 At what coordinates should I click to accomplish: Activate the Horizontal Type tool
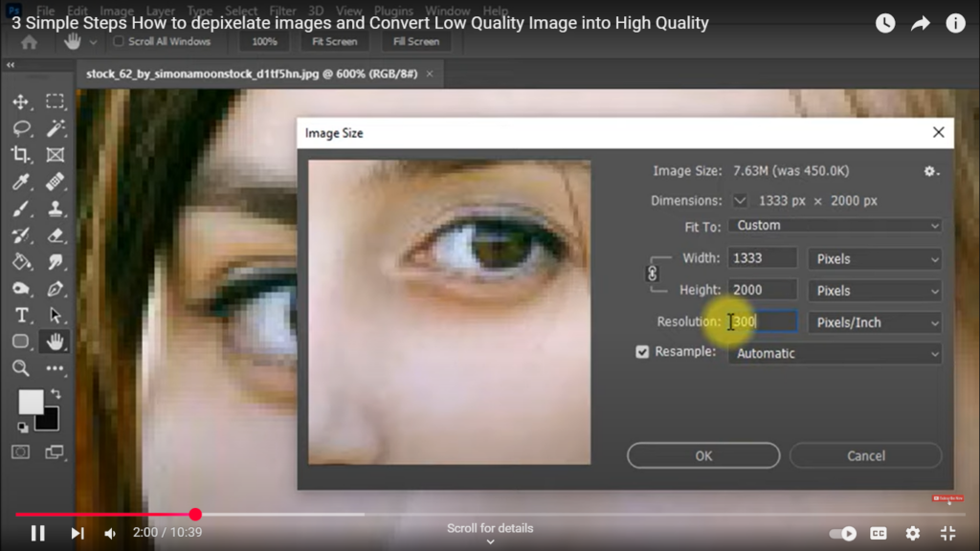point(21,315)
